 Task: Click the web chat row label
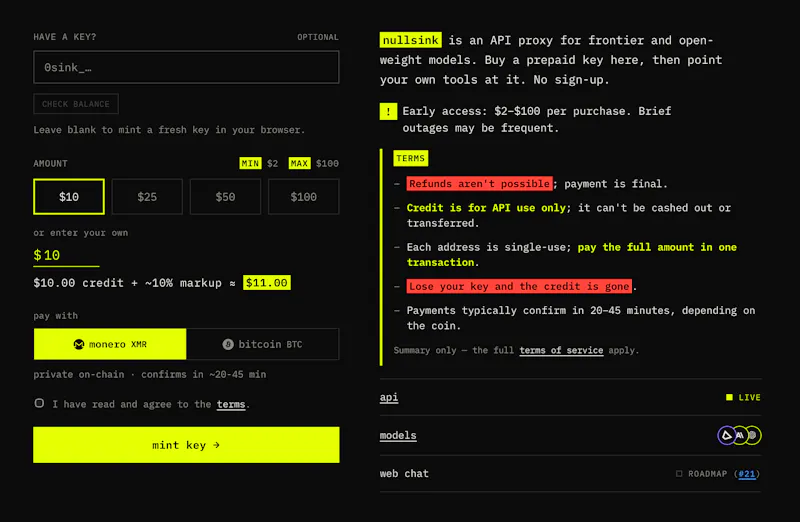click(404, 474)
